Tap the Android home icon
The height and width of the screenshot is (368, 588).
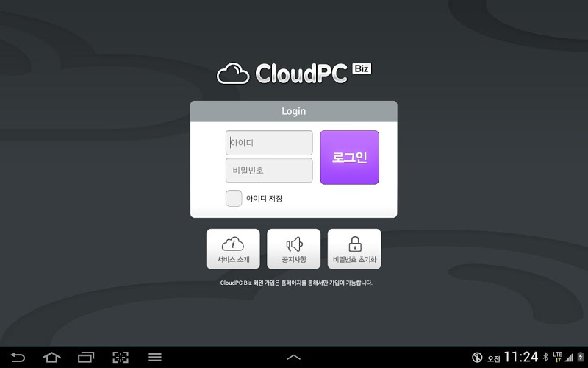pos(51,357)
